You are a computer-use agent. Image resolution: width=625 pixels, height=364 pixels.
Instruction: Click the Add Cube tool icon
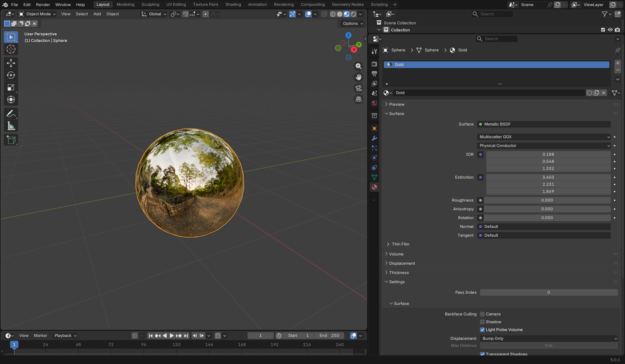coord(11,140)
